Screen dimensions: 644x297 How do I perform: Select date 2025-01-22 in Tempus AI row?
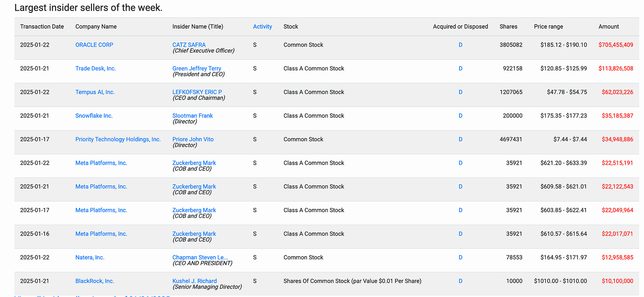[35, 92]
